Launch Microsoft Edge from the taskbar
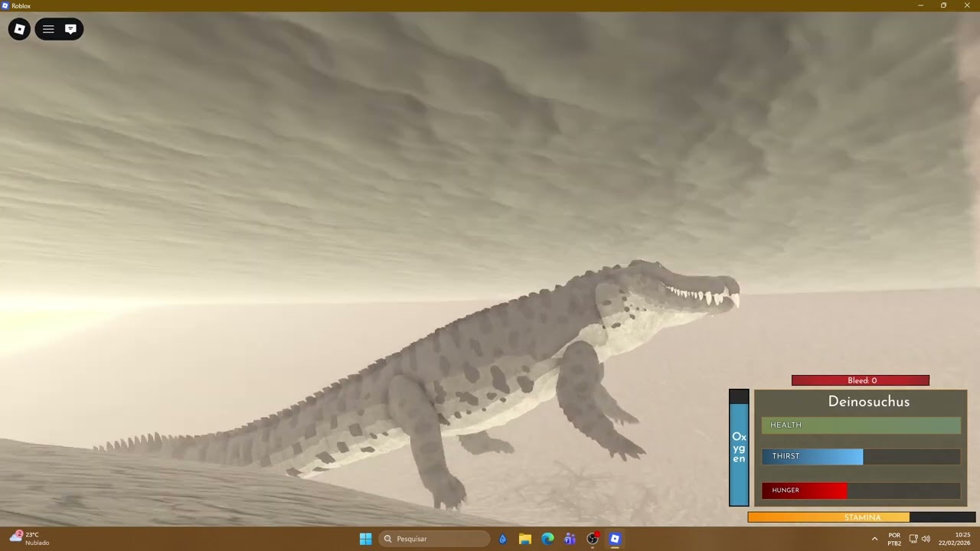The image size is (980, 551). coord(547,539)
